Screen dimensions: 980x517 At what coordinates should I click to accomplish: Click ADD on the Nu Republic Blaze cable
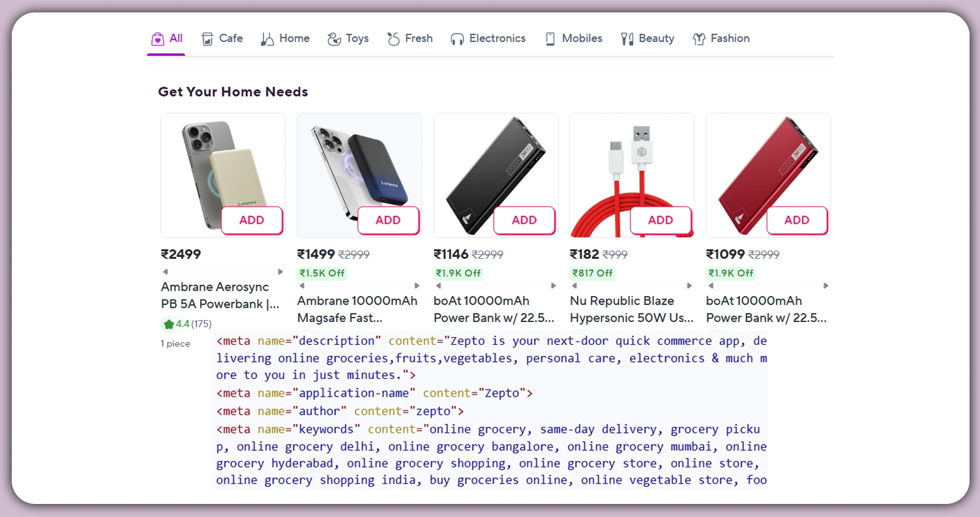point(661,220)
